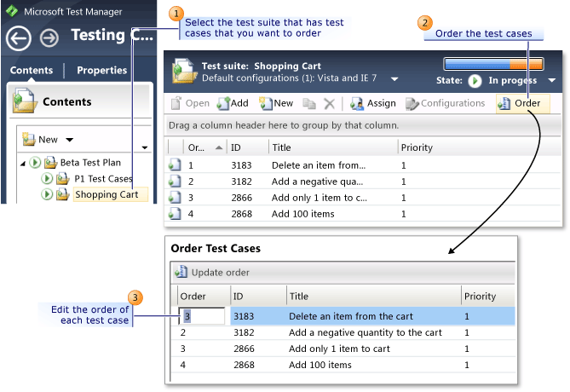Select row 2866 Add only 1 item to c...
The image size is (570, 392).
[x=363, y=198]
